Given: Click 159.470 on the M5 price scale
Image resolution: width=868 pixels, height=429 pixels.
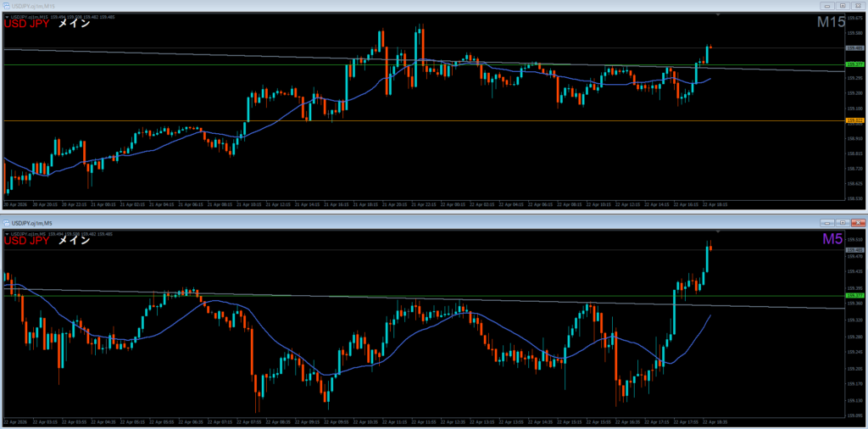Looking at the screenshot, I should (x=856, y=256).
